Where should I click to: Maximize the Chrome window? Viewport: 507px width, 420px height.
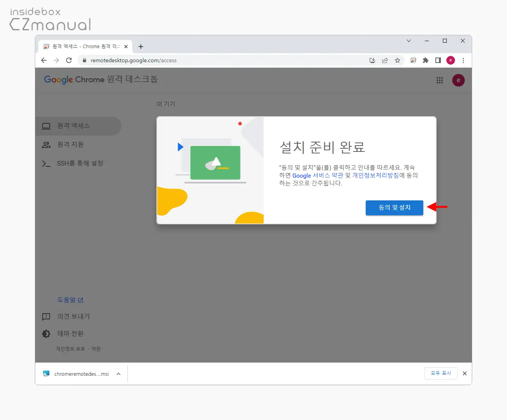click(445, 41)
